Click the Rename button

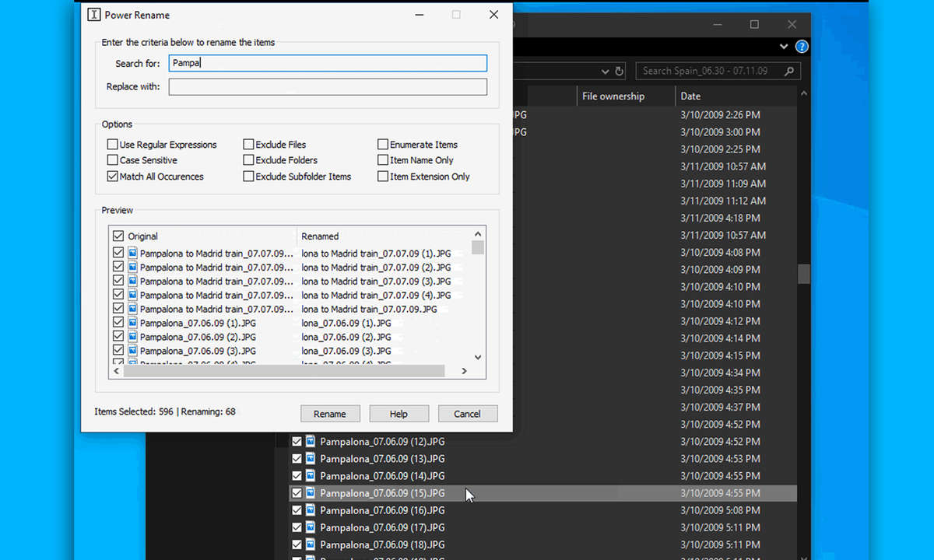point(330,414)
